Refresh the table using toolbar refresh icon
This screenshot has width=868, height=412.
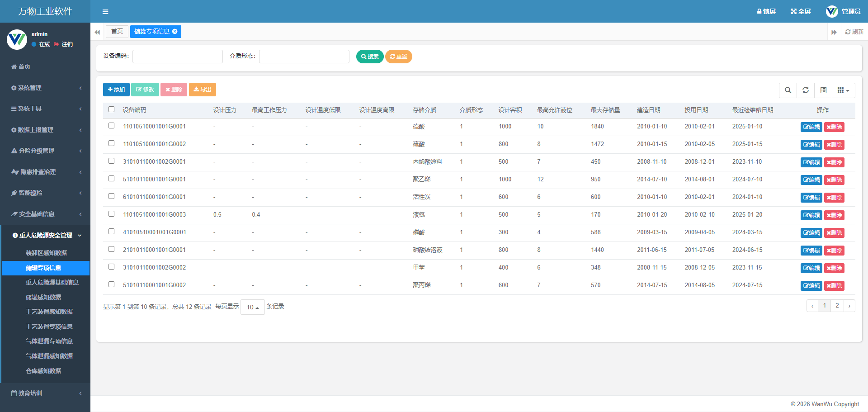[806, 90]
